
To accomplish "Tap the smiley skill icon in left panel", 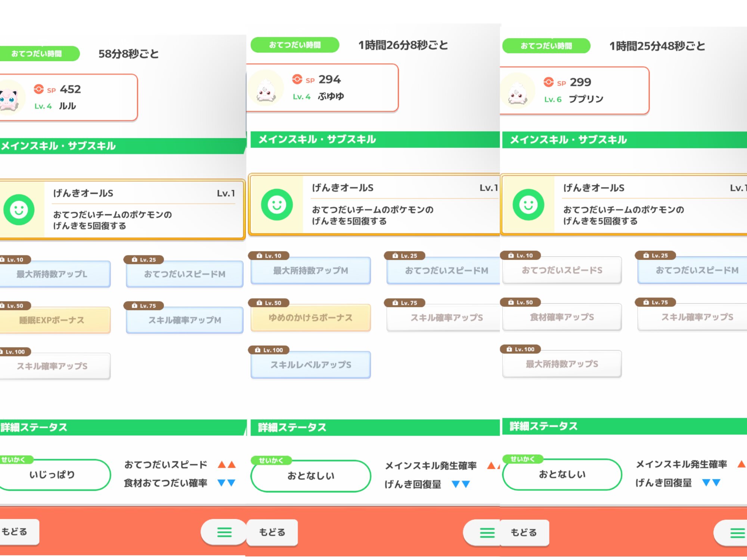I will click(x=19, y=210).
